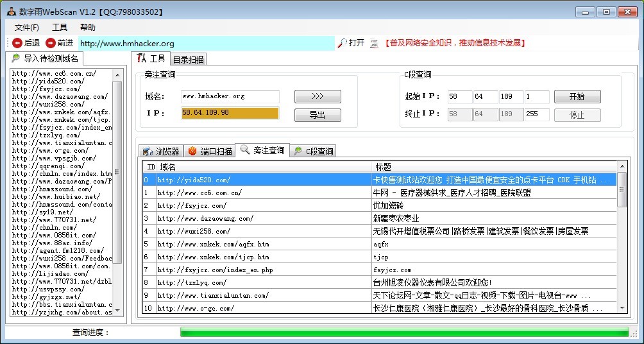Viewport: 644px width, 344px height.
Task: Open the 文件(F) menu
Action: click(27, 28)
